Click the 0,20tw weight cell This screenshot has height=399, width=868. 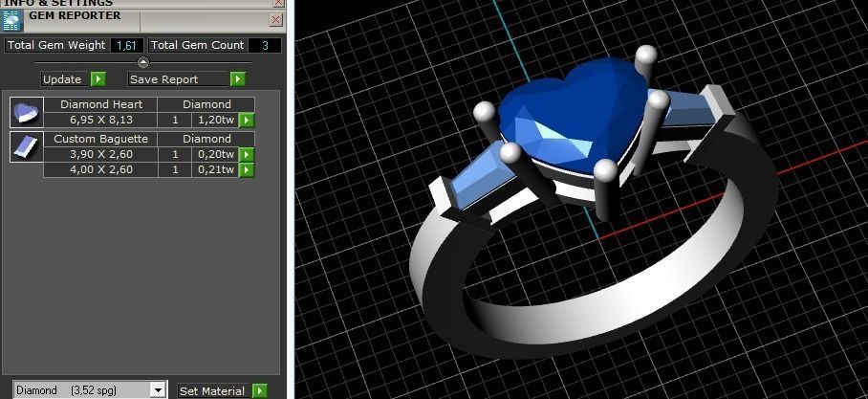(215, 155)
